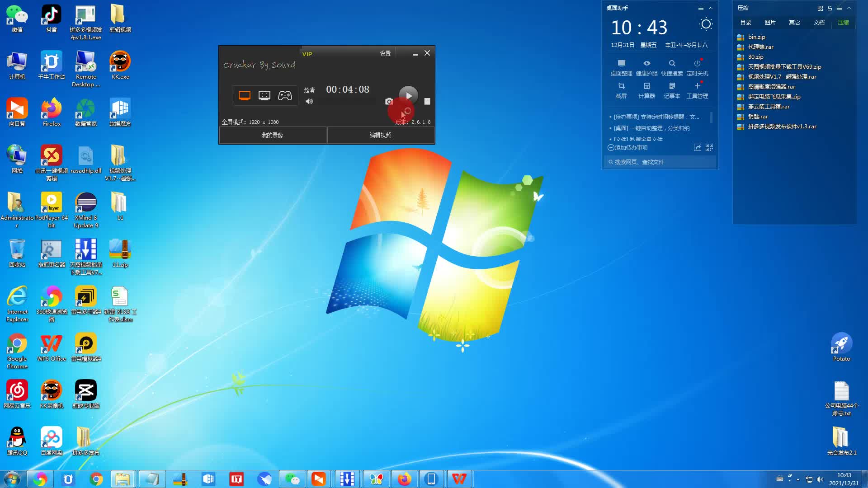The width and height of the screenshot is (868, 488).
Task: Open the 桌面助手 panel menu
Action: pyautogui.click(x=701, y=8)
